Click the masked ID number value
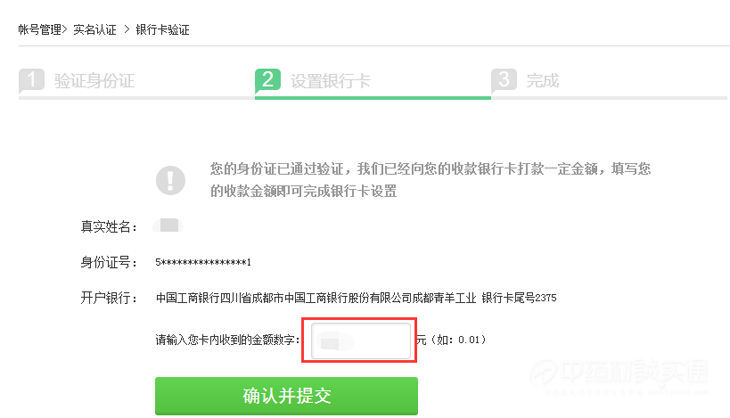 (x=203, y=262)
